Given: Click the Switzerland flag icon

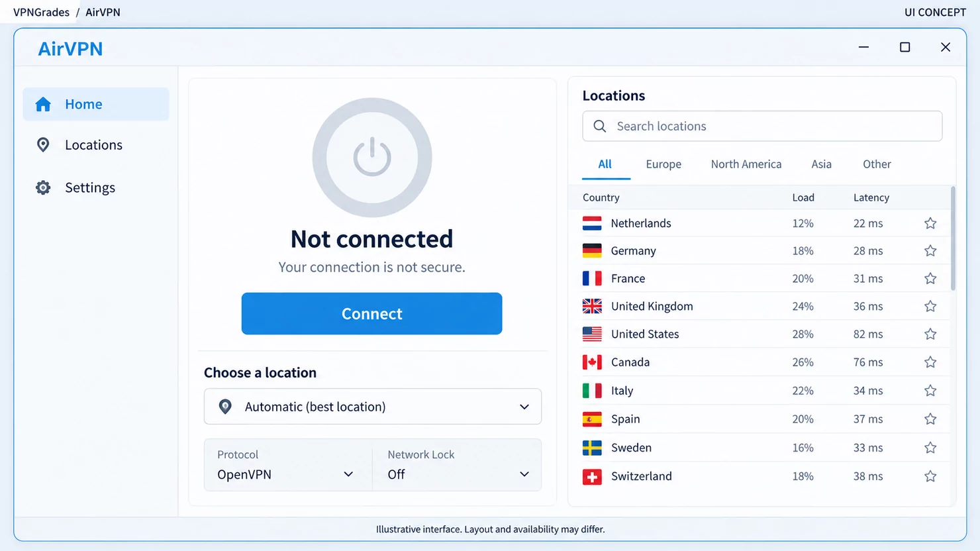Looking at the screenshot, I should tap(592, 476).
